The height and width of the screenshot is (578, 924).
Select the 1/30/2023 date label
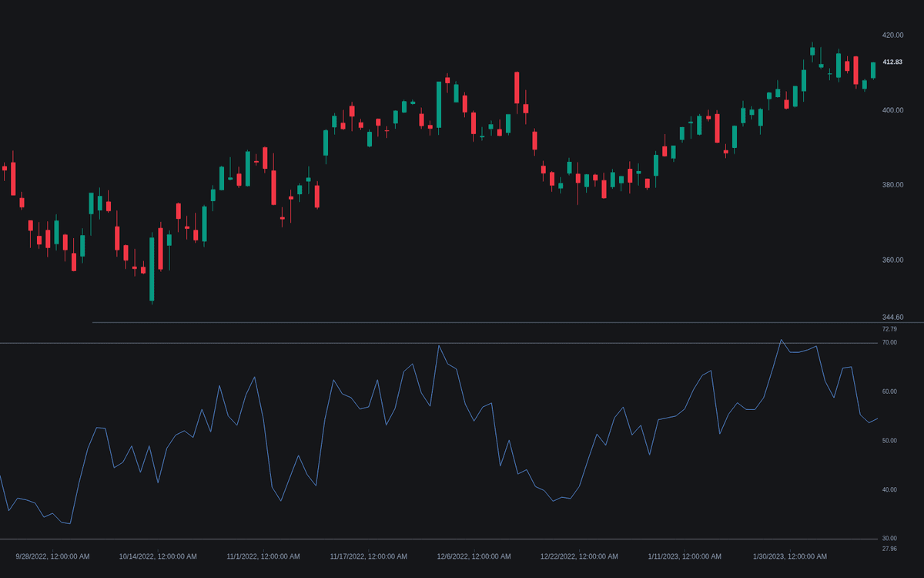click(790, 556)
